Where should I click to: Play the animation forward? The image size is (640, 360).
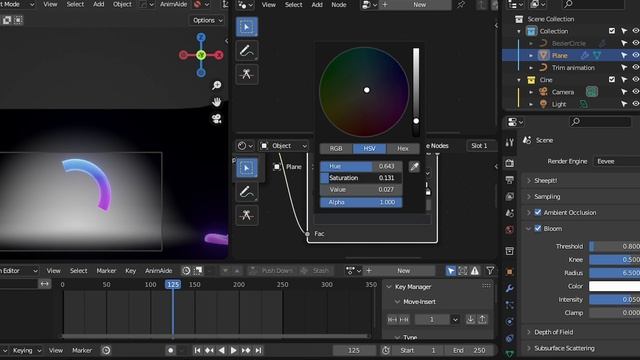coord(233,350)
